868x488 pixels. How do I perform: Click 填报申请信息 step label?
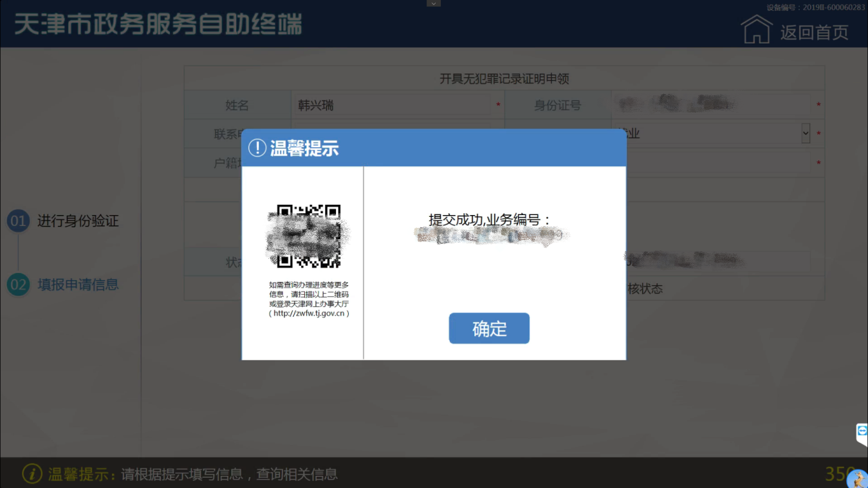[78, 285]
